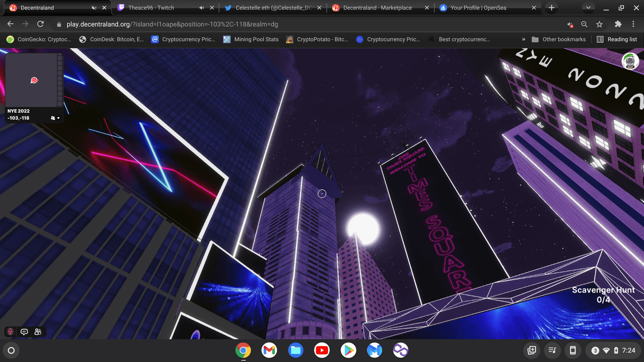Click the zoom magnifier icon in address bar
Screen dimensions: 644x362
pos(584,24)
